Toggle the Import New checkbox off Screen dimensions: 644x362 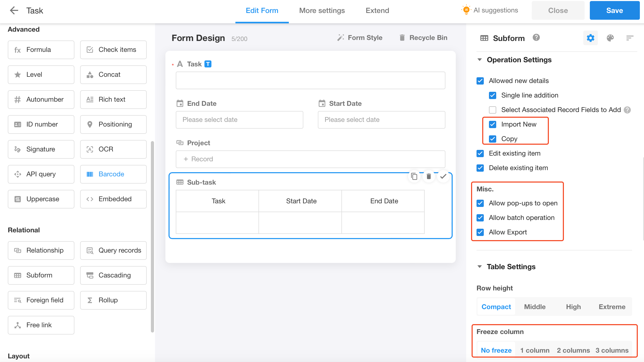493,124
